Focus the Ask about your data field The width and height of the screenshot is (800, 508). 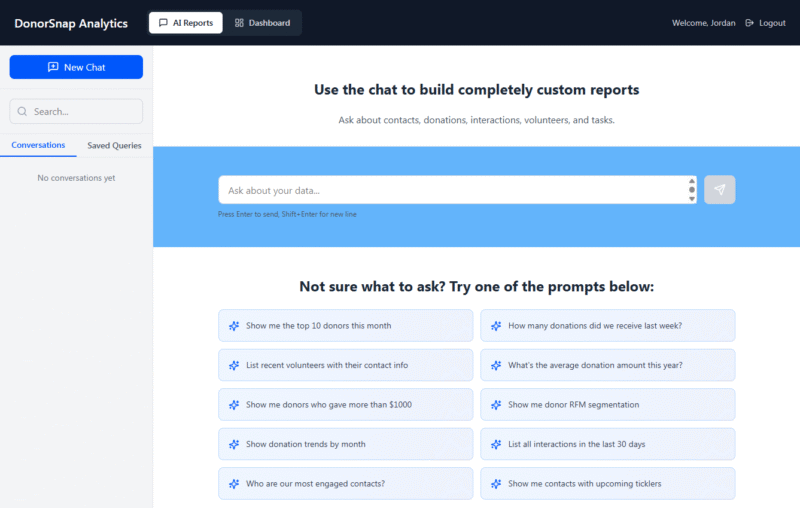[450, 190]
